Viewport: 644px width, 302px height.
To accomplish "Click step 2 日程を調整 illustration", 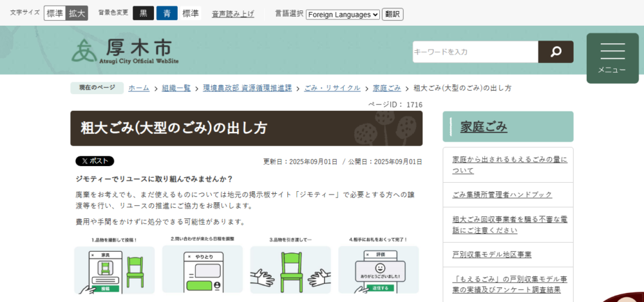I will 202,265.
